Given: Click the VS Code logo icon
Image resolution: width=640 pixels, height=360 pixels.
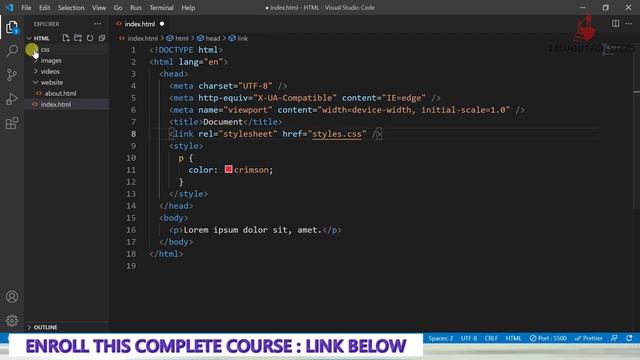Looking at the screenshot, I should [9, 8].
